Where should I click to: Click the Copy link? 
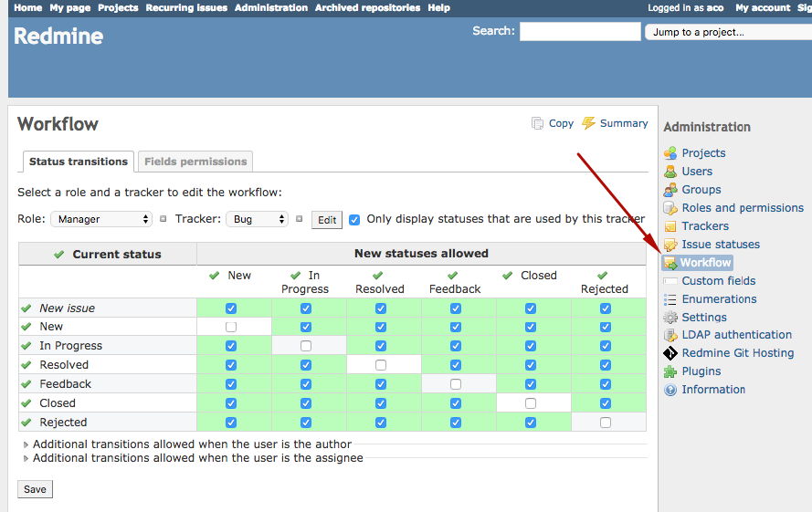pos(561,123)
